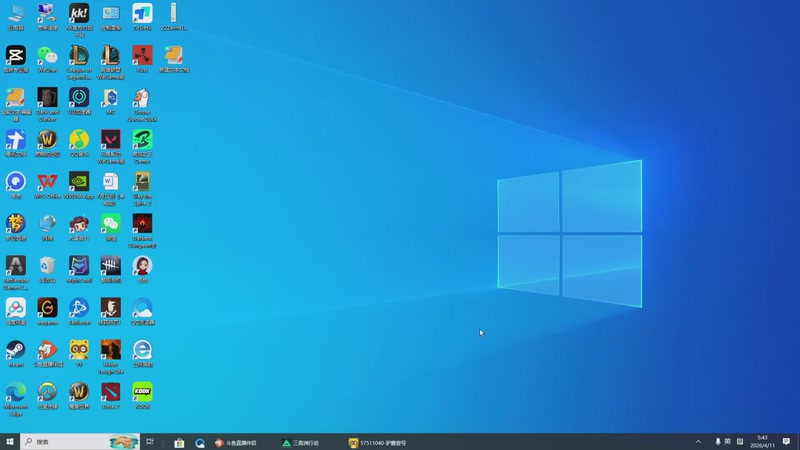Switch the 英 input language indicator

tap(728, 442)
